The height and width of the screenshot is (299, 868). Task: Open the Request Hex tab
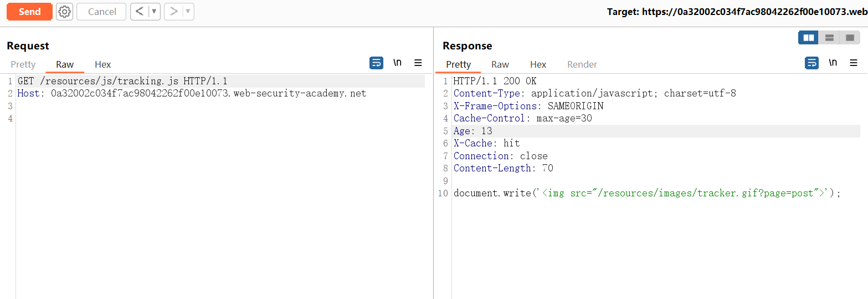coord(102,64)
